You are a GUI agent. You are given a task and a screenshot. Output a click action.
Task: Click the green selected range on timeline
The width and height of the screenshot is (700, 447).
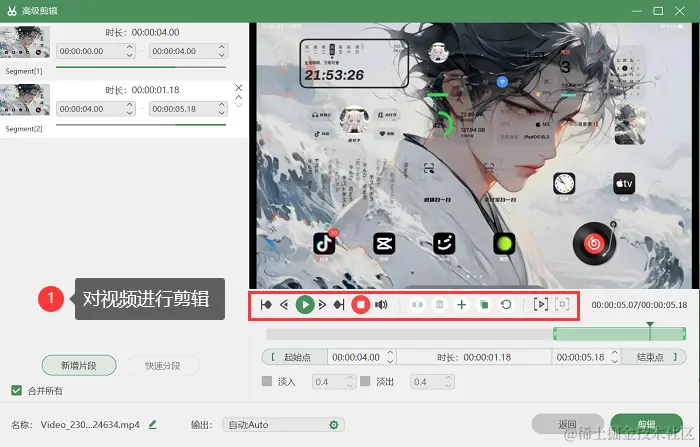[620, 334]
